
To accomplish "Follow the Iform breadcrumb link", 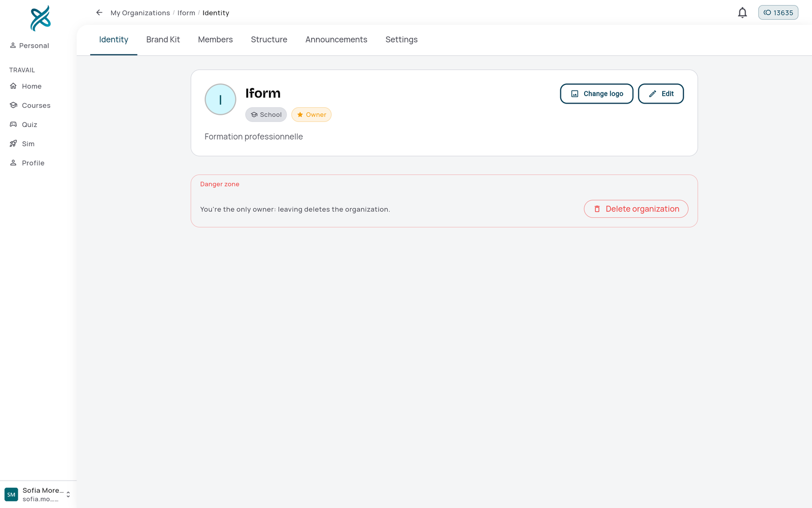I will (x=186, y=13).
